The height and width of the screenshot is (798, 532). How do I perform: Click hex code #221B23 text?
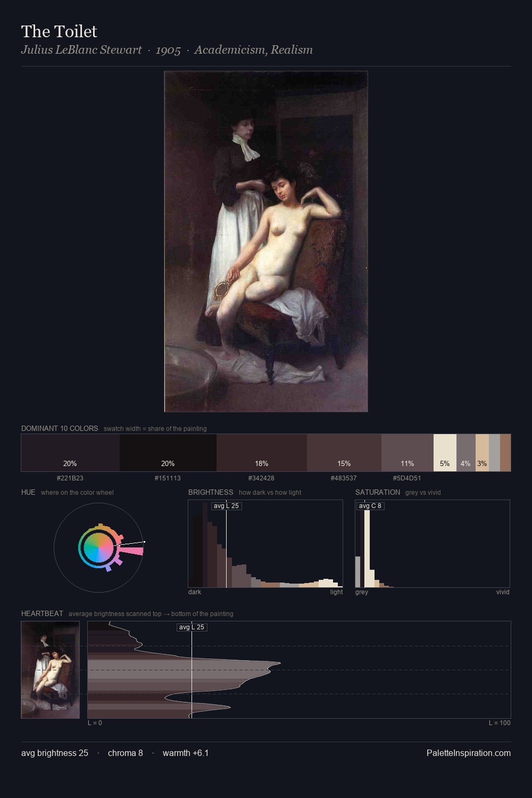(70, 478)
